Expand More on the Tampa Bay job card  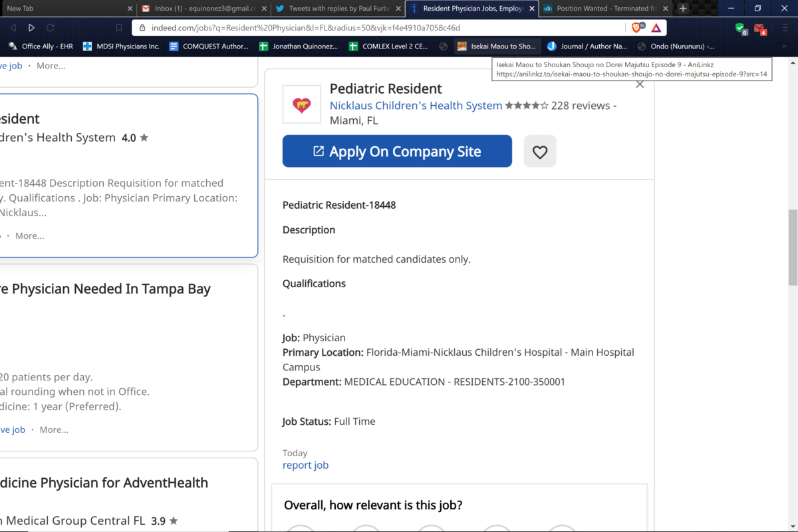tap(54, 430)
